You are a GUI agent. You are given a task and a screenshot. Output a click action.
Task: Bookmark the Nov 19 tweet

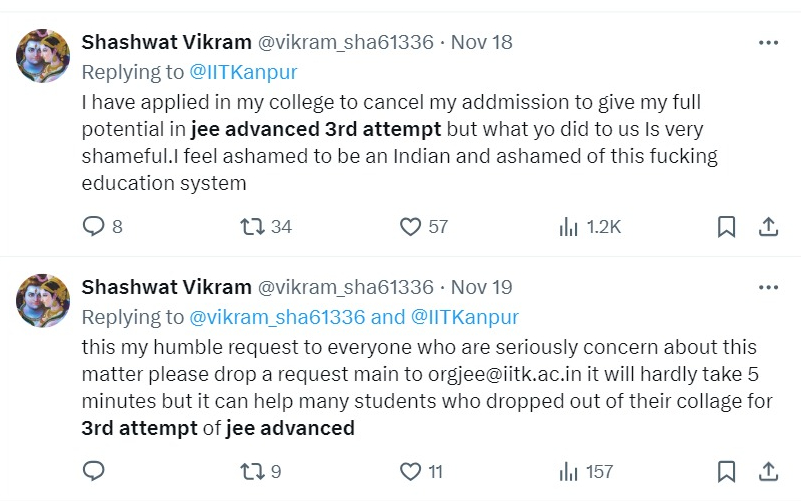727,471
